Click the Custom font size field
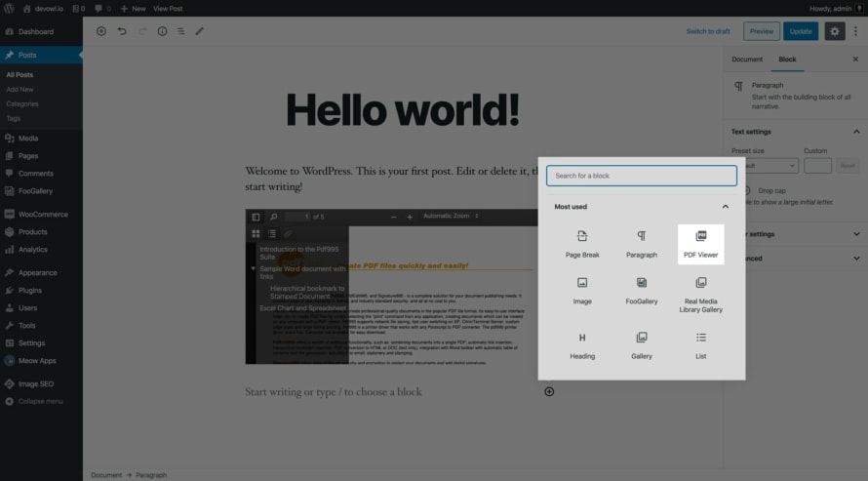Viewport: 868px width, 481px height. click(x=817, y=166)
